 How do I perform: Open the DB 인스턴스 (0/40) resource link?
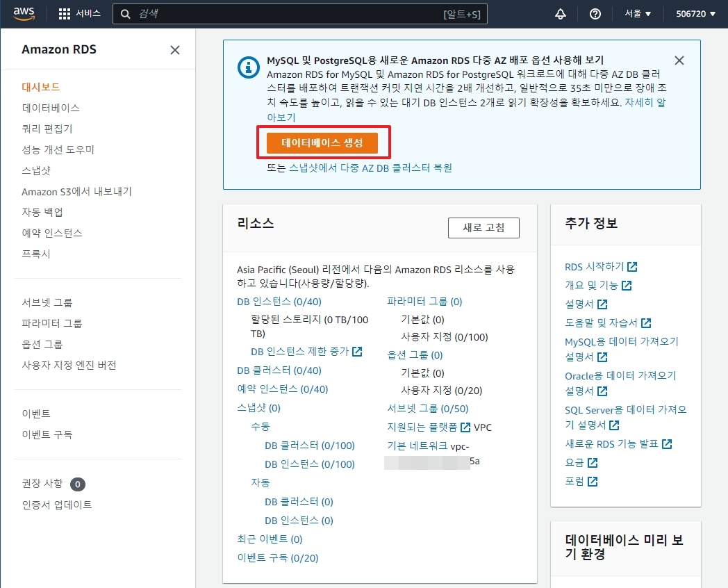[279, 302]
